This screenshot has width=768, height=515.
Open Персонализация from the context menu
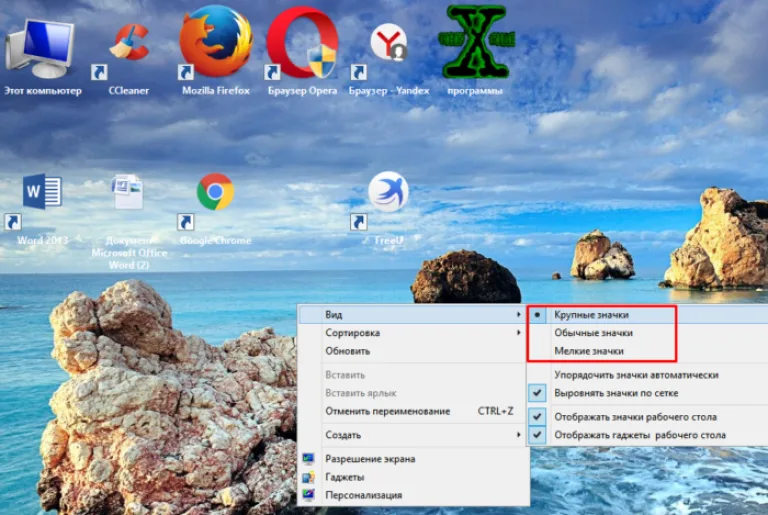pyautogui.click(x=413, y=495)
